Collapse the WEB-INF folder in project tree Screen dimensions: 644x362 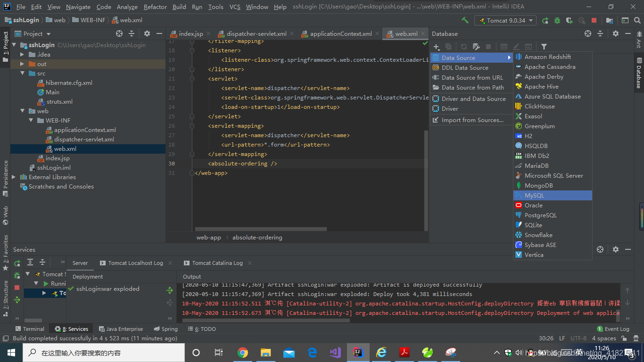(31, 121)
